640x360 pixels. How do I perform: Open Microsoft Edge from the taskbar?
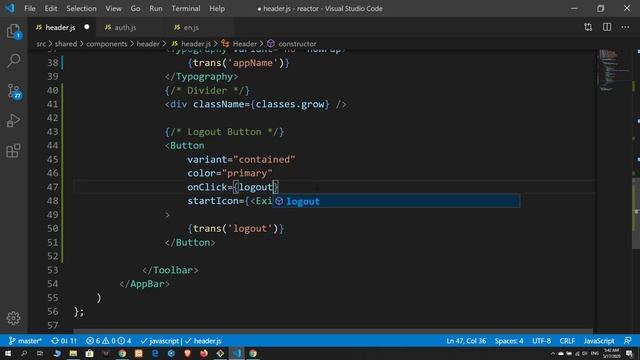pyautogui.click(x=155, y=353)
